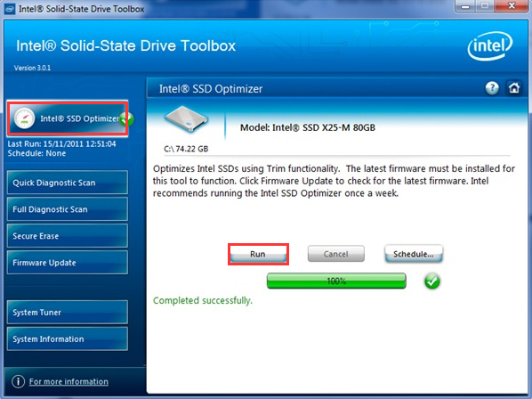
Task: Minimize the Toolbox window
Action: point(466,6)
